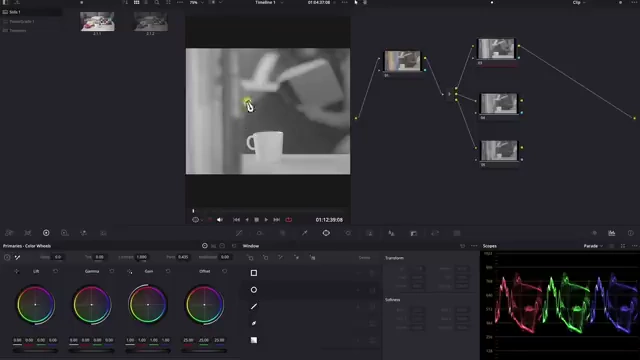
Task: Open the Clip mode dropdown in node editor
Action: tap(579, 2)
